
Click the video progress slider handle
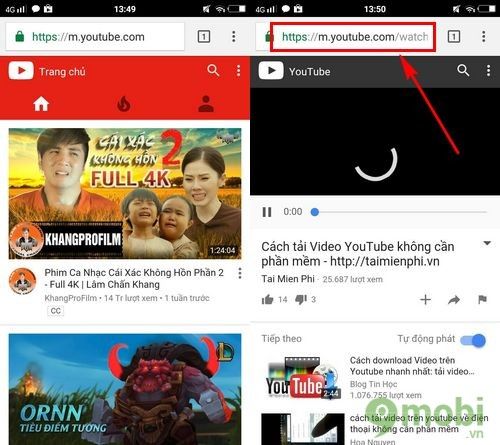coord(315,212)
